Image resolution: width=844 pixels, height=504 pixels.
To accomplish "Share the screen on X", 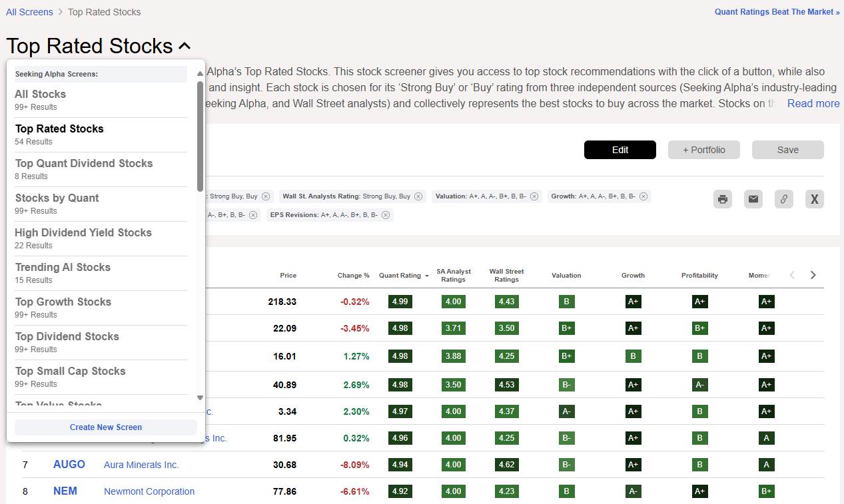I will click(x=814, y=199).
